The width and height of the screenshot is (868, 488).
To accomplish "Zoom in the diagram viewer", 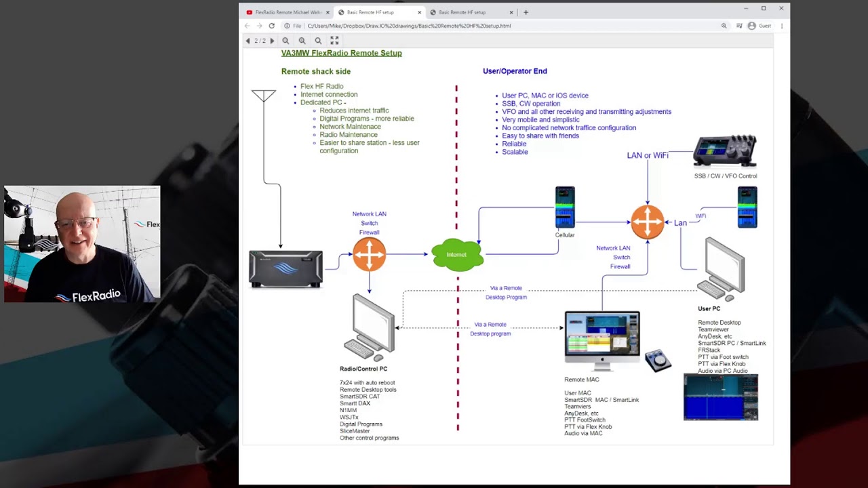I will pyautogui.click(x=302, y=41).
